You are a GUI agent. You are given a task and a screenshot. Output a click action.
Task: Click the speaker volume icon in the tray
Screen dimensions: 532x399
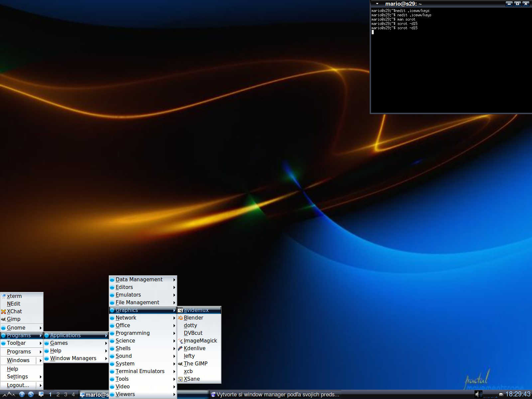(x=478, y=394)
